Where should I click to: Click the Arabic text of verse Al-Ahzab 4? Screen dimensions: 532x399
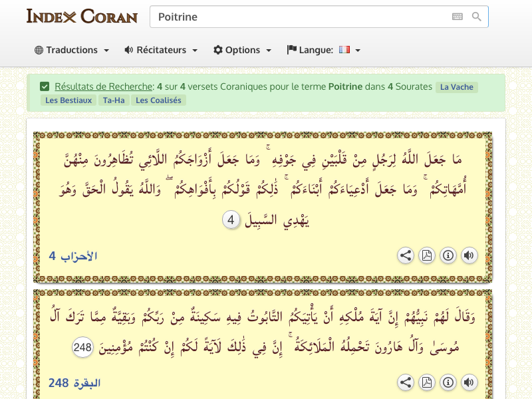[263, 189]
